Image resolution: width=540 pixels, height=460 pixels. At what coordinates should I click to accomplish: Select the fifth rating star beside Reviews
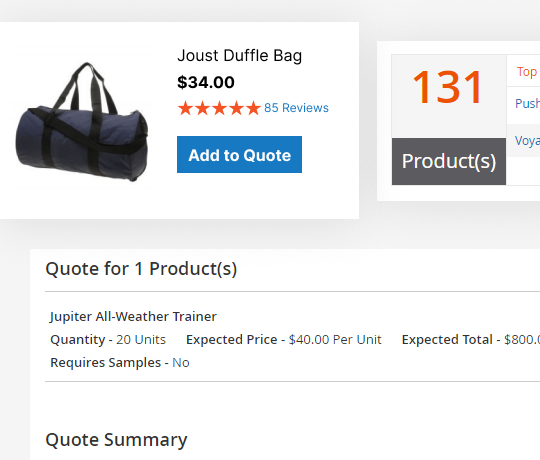point(253,108)
